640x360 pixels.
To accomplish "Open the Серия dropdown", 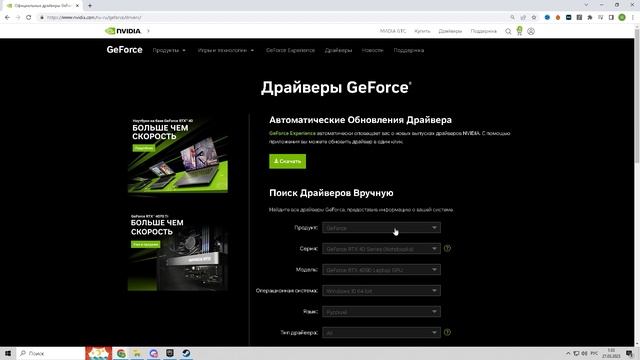I will click(381, 249).
